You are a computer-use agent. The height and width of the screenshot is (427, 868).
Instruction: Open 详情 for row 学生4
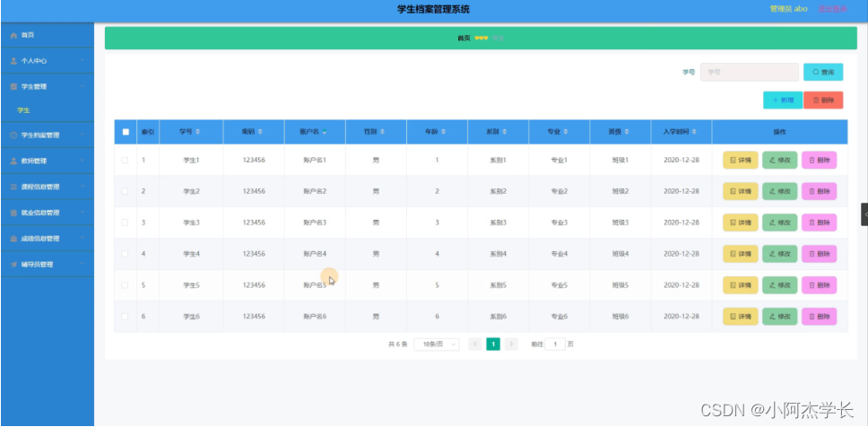(740, 254)
